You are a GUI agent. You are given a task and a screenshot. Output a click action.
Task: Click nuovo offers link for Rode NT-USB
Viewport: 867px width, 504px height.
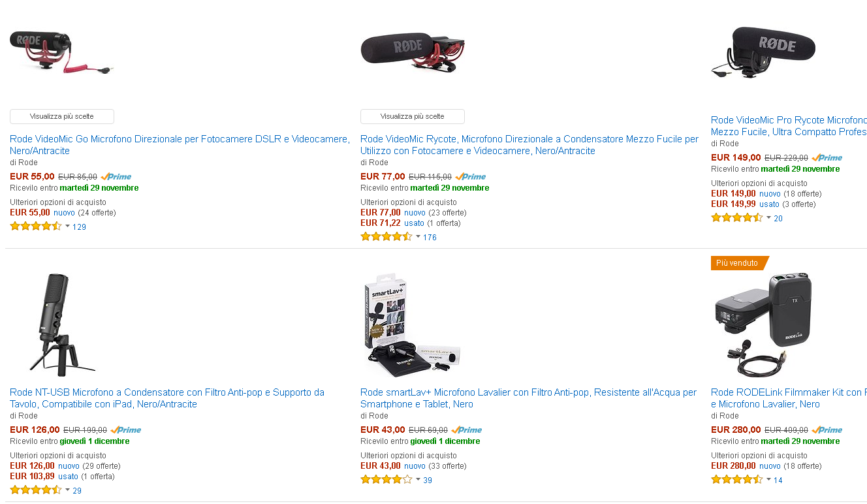[x=69, y=465]
